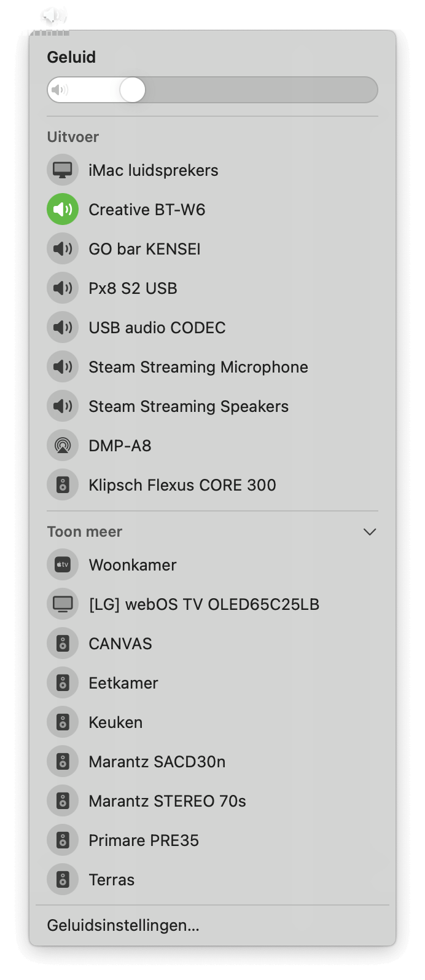Collapse the Toon meer chevron
Screen dimensions: 425x980
point(369,532)
